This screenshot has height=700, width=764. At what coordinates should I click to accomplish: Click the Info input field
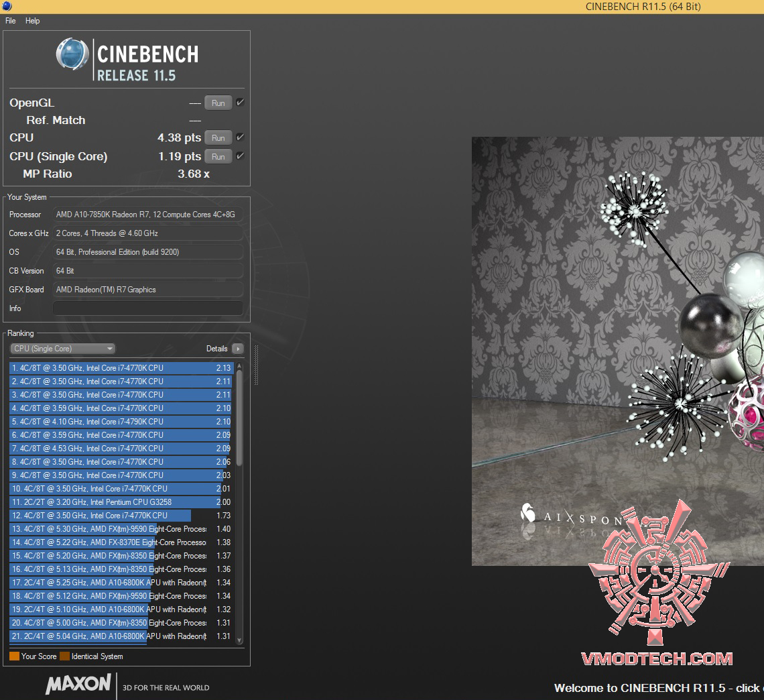point(147,308)
